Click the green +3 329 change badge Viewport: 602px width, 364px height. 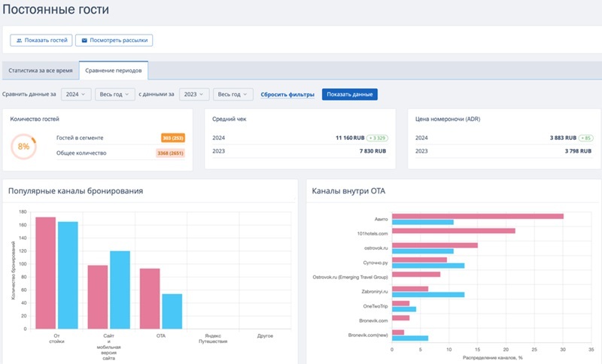(x=377, y=138)
